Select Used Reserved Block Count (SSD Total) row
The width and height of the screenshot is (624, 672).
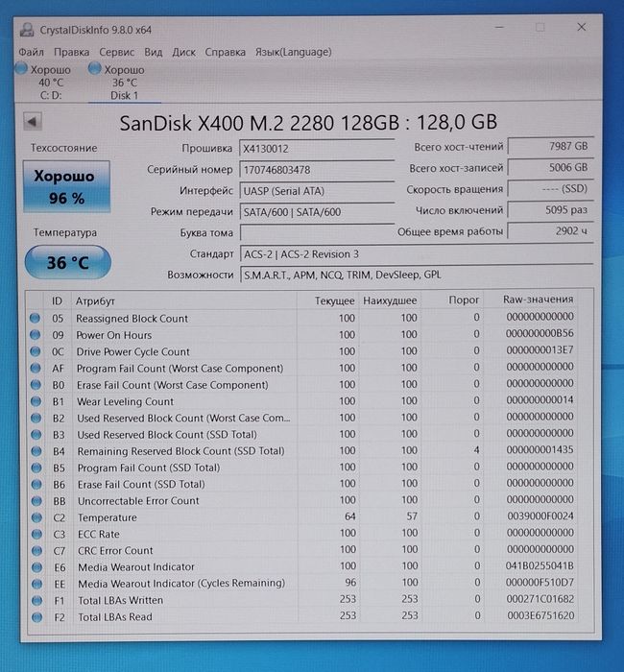click(302, 435)
